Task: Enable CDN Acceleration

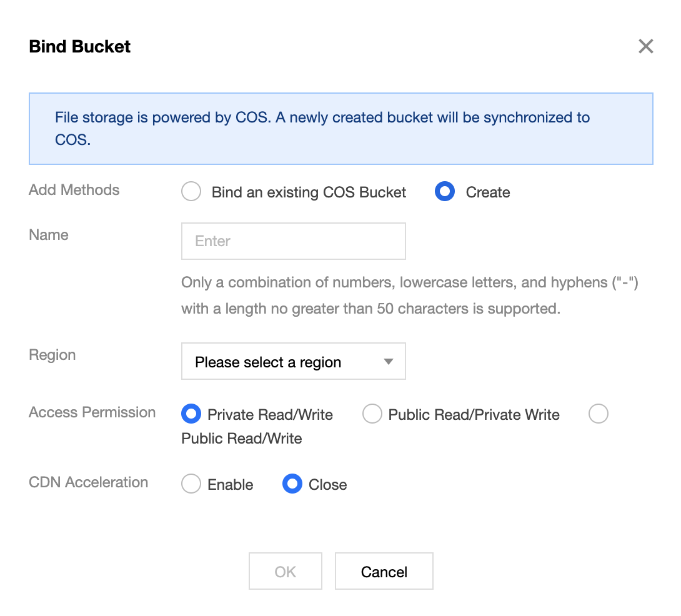Action: 191,484
